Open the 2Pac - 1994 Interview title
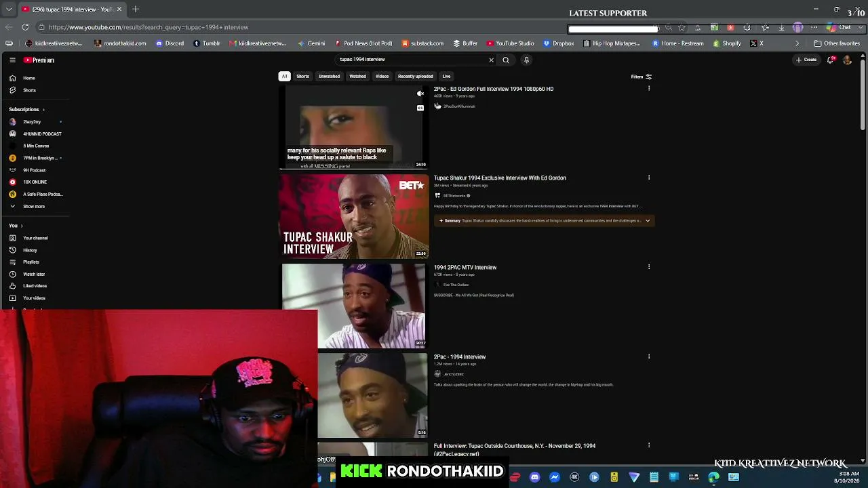Image resolution: width=868 pixels, height=488 pixels. click(460, 357)
